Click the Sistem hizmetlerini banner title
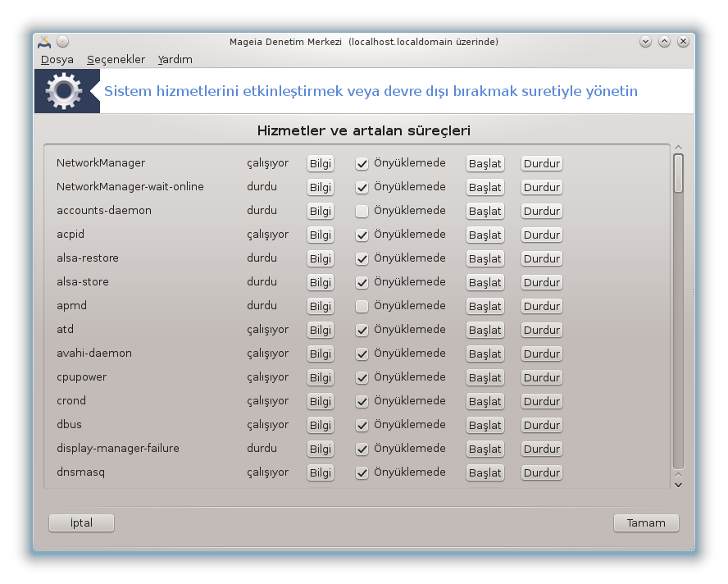728x584 pixels. pos(371,91)
